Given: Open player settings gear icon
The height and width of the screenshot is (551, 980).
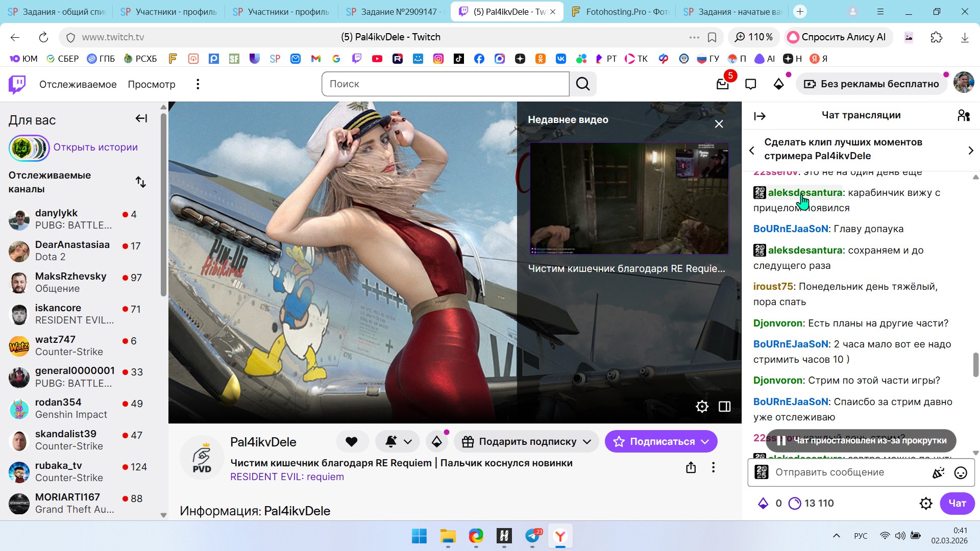Looking at the screenshot, I should pos(702,407).
